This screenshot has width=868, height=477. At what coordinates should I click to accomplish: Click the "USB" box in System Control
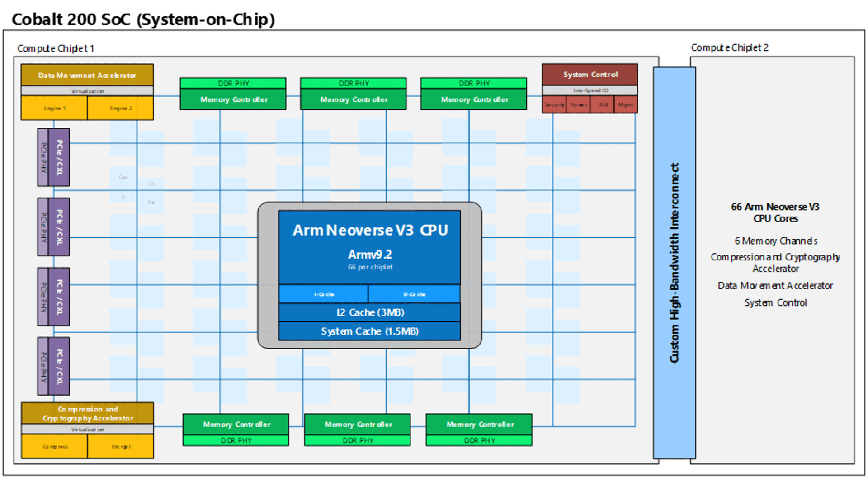[602, 104]
